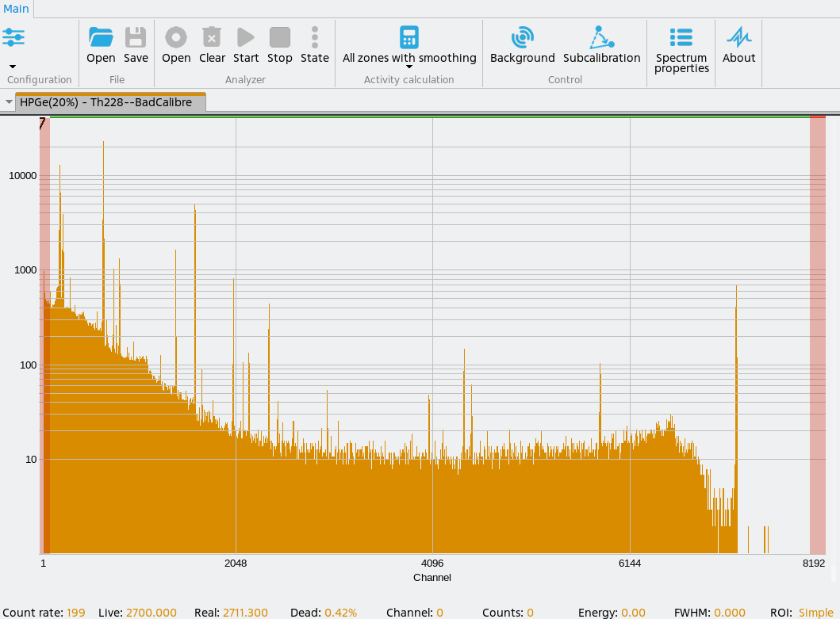Expand the activity calculation dropdown arrow
This screenshot has height=619, width=840.
[x=409, y=67]
